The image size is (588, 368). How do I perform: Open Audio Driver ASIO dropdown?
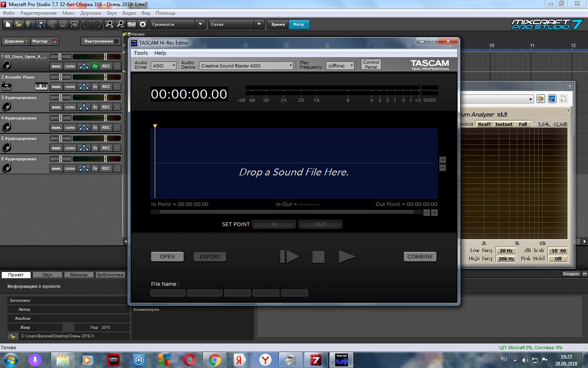[x=163, y=66]
